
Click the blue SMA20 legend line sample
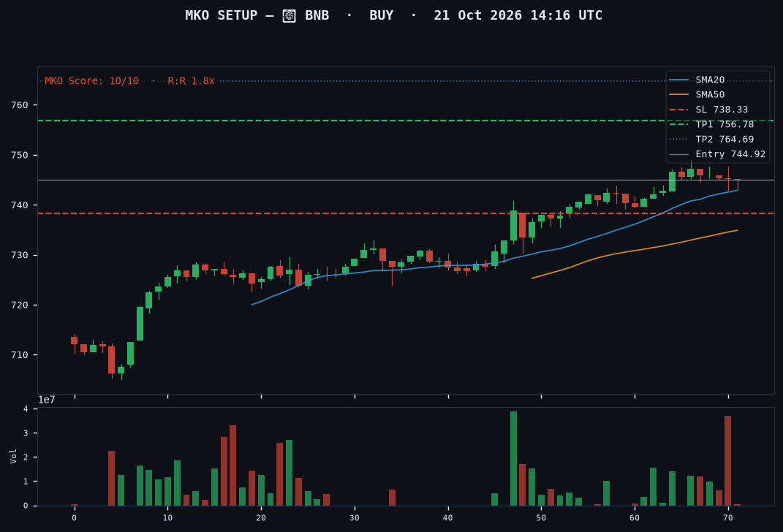click(x=678, y=80)
